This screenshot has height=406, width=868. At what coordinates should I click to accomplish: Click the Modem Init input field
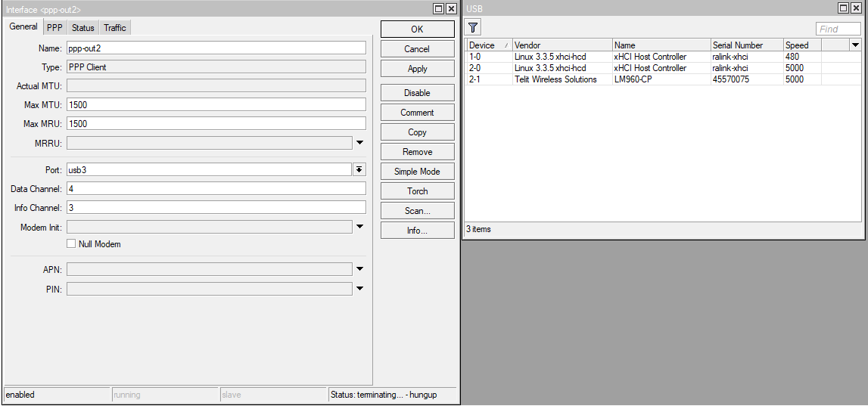(x=210, y=228)
